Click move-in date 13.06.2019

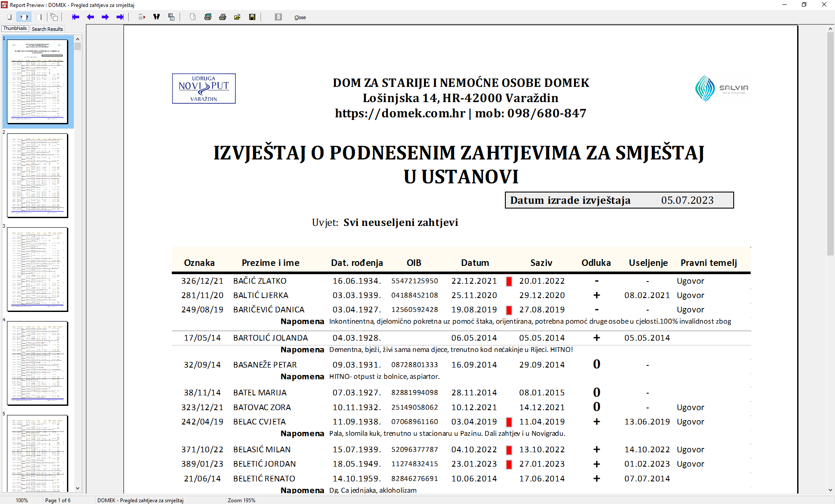point(647,422)
